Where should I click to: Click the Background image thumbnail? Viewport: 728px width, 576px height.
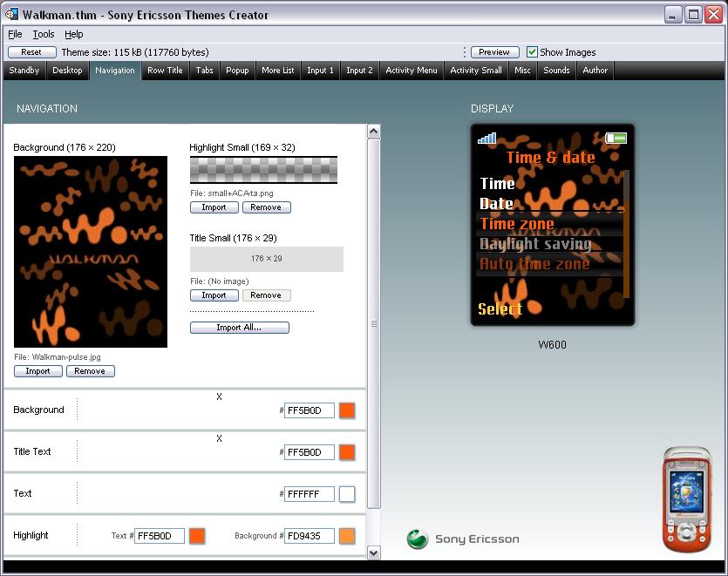click(x=91, y=252)
